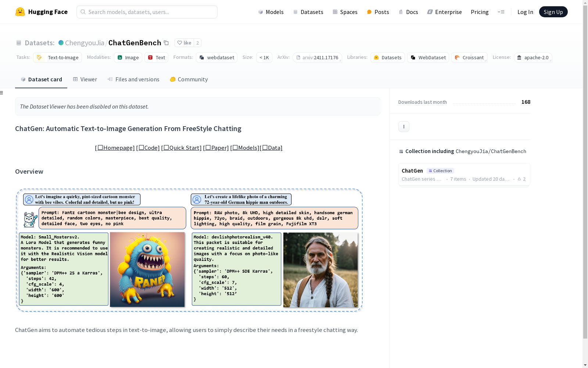Open Spaces in the top navigation
The image size is (588, 368).
click(345, 12)
